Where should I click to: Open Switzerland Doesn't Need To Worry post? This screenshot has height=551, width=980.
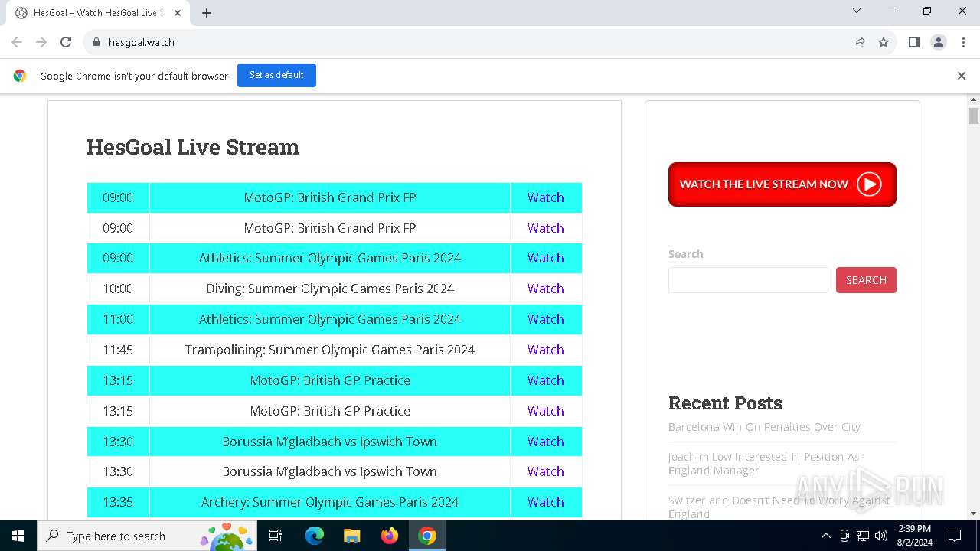(779, 507)
